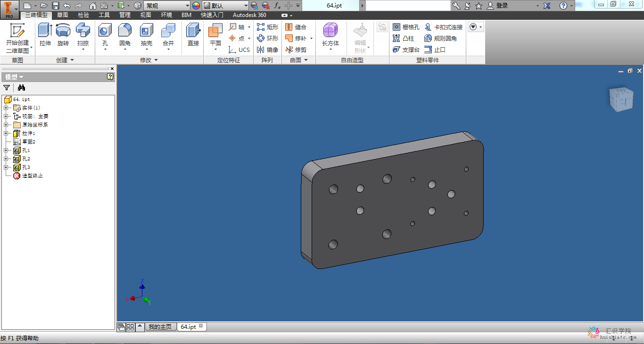The width and height of the screenshot is (644, 344).
Task: Select the Stitch (缝合) surface tool
Action: (x=296, y=27)
